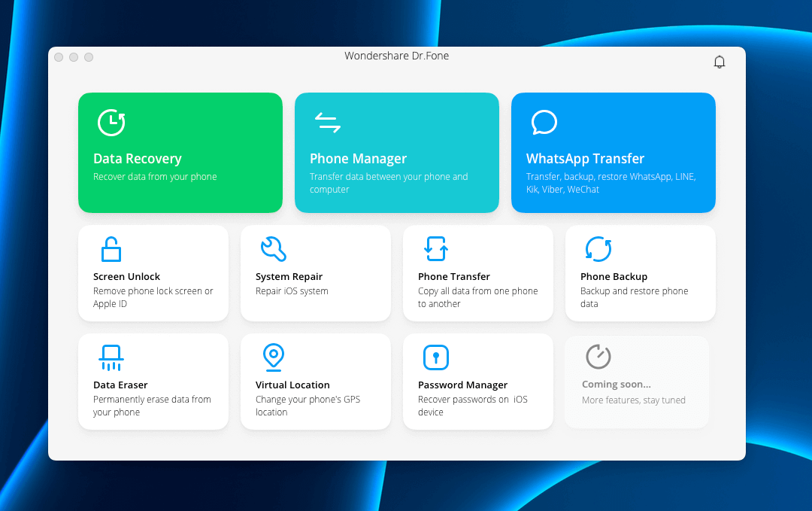Click the Password Manager keyhole icon
The height and width of the screenshot is (511, 812).
[x=436, y=357]
